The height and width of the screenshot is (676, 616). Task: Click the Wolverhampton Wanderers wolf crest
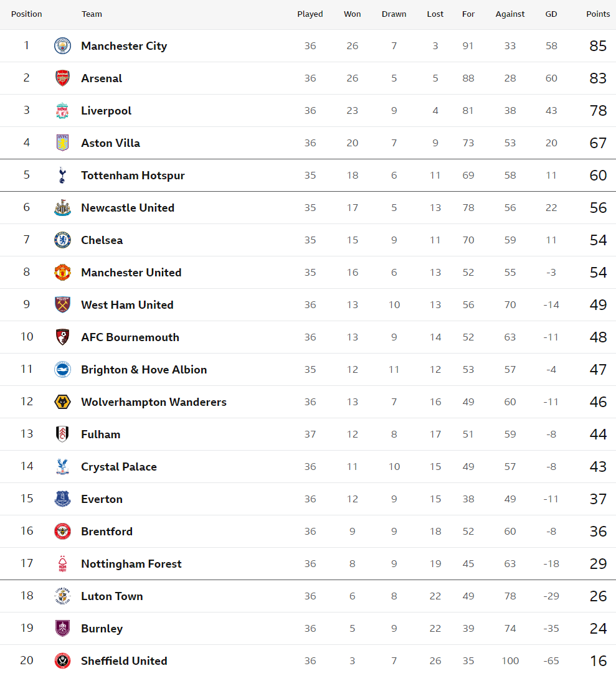tap(62, 402)
